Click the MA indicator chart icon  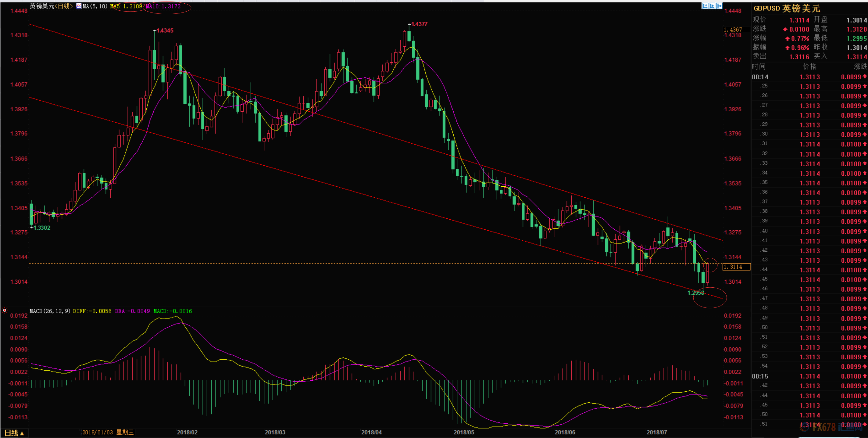click(x=79, y=6)
